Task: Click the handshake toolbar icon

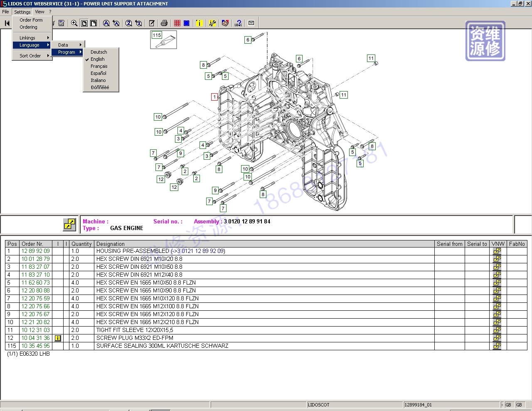Action: tap(225, 23)
